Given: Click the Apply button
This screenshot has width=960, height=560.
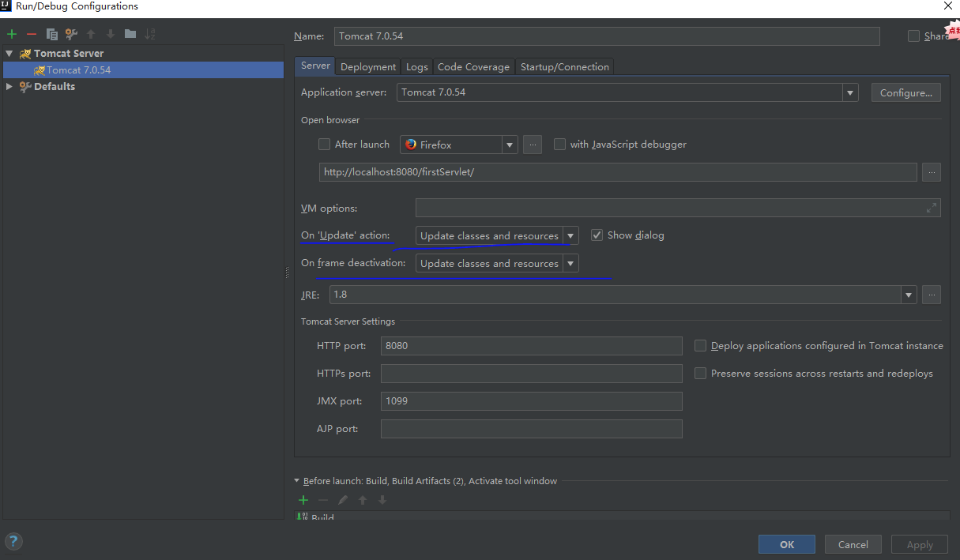Looking at the screenshot, I should tap(920, 544).
